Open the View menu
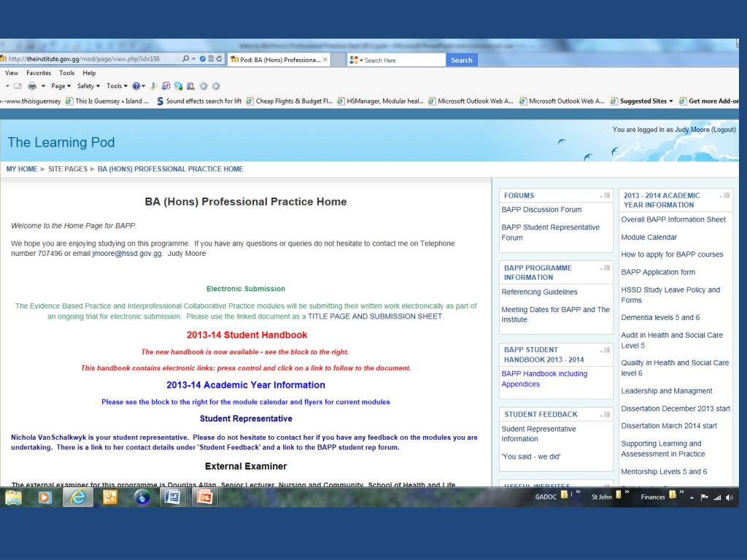The height and width of the screenshot is (560, 747). coord(12,73)
